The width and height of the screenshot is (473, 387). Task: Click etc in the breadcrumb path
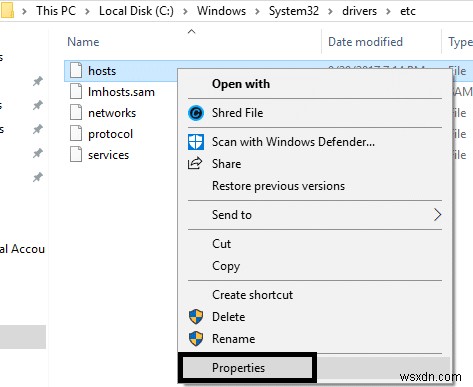(408, 11)
